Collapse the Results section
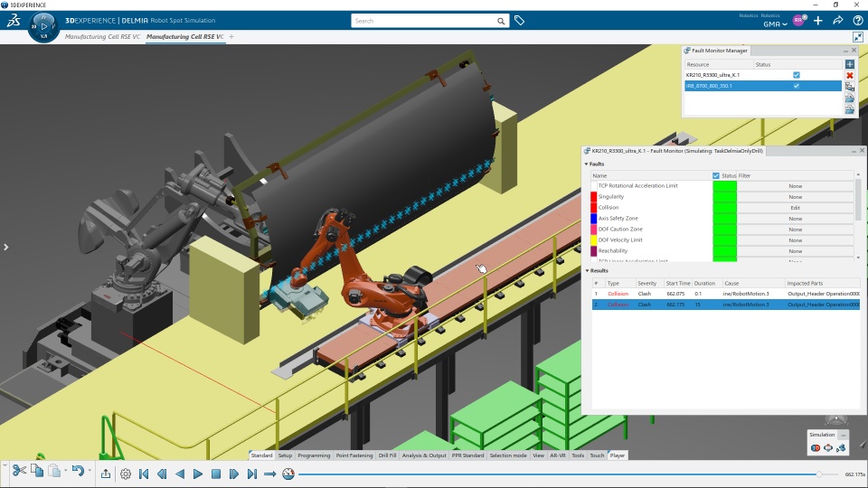This screenshot has width=868, height=488. click(587, 270)
